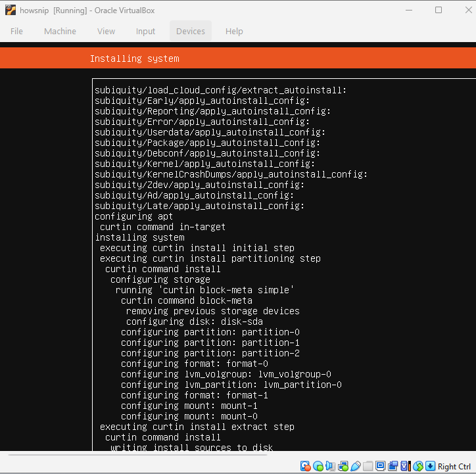Minimize the VirtualBox VM window
Viewport: 476px width, 474px height.
point(409,10)
